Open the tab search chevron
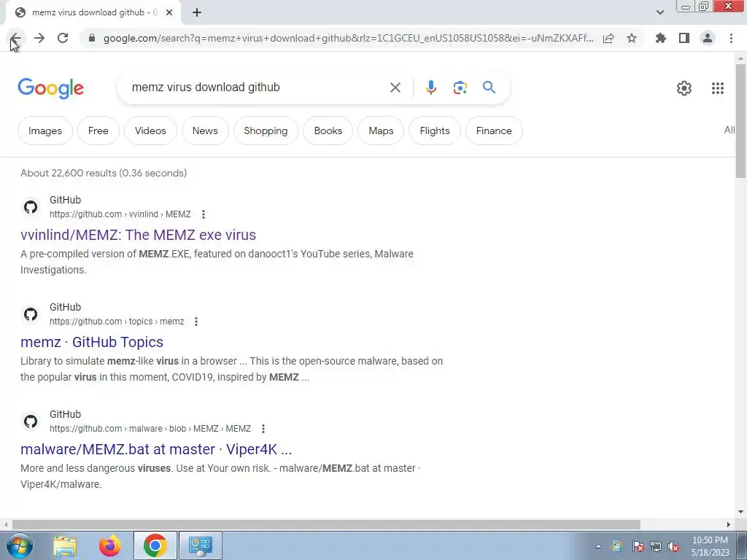 click(x=659, y=12)
